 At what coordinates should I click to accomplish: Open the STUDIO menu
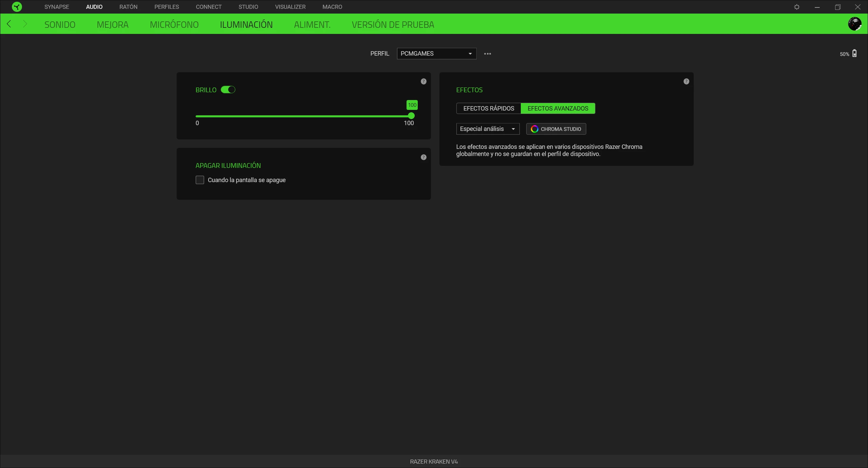248,7
